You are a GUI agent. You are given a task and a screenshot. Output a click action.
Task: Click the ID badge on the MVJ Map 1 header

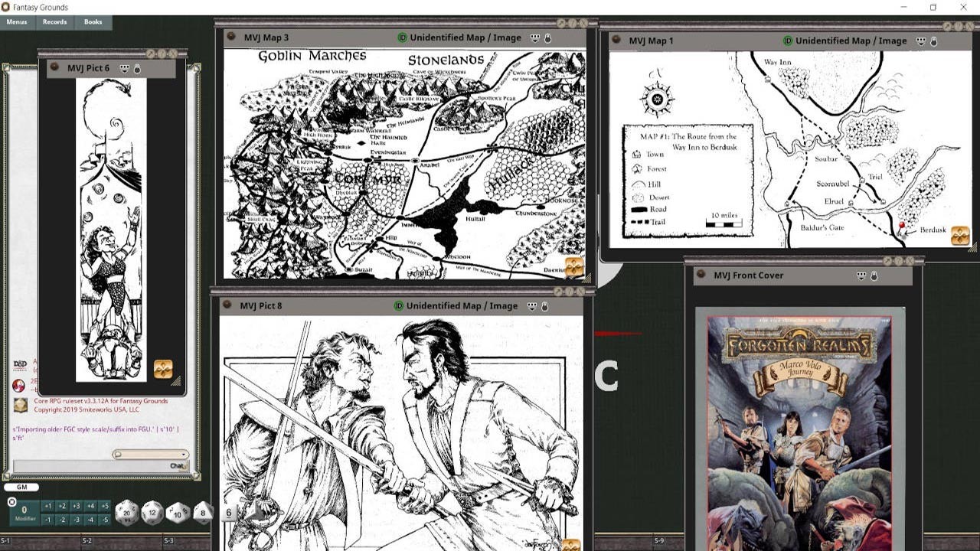coord(788,41)
